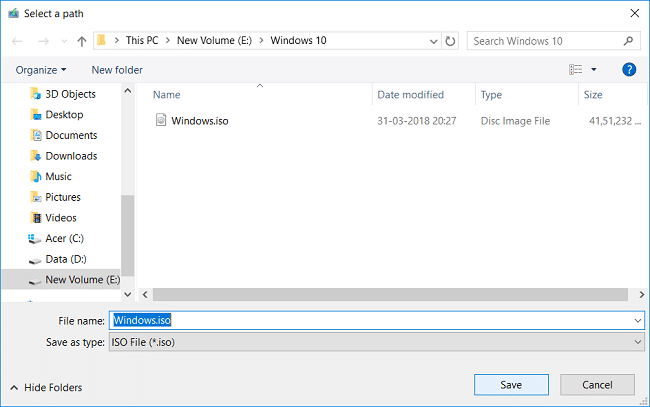Sort by the Type column header
This screenshot has height=407, width=650.
click(x=491, y=95)
